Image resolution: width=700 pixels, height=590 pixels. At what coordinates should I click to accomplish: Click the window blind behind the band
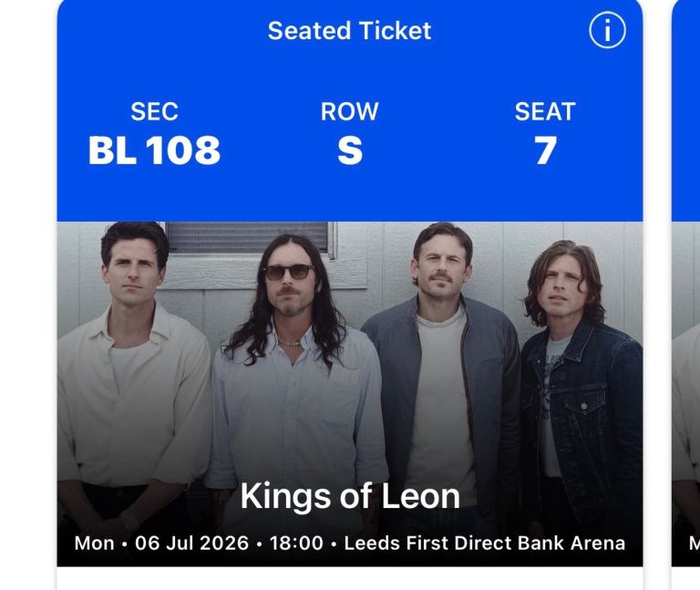pyautogui.click(x=246, y=237)
